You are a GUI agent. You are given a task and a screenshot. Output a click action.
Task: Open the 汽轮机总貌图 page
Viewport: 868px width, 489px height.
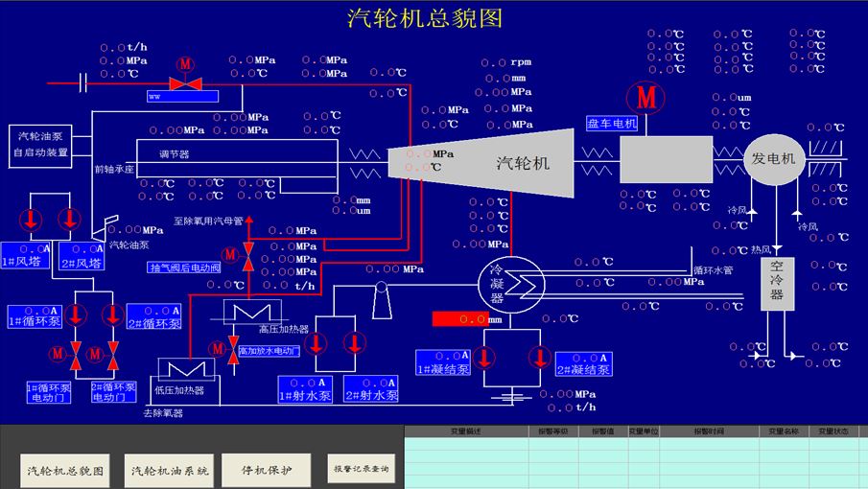coord(65,471)
